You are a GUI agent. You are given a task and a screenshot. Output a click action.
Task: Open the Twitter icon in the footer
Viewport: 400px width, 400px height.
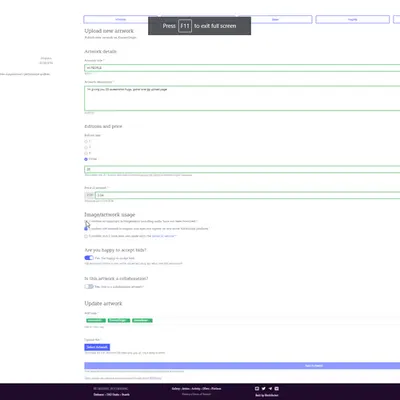[x=263, y=388]
